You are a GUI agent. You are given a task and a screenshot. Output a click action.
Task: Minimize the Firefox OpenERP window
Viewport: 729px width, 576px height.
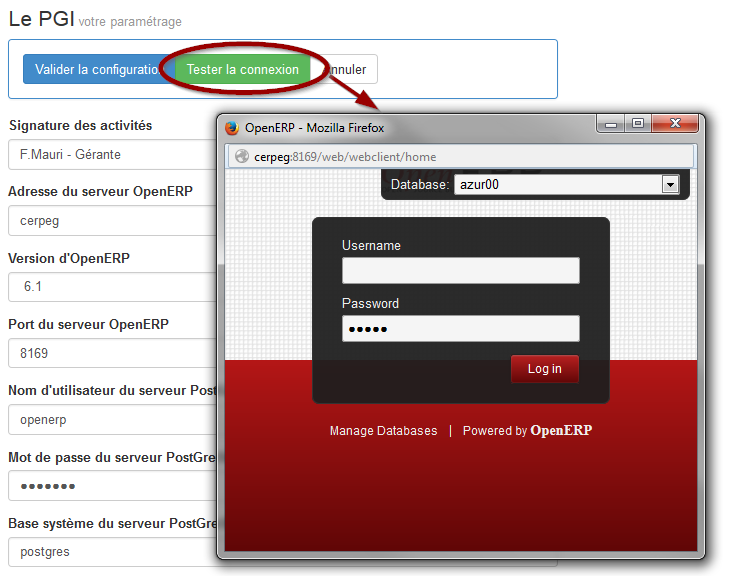pos(611,124)
